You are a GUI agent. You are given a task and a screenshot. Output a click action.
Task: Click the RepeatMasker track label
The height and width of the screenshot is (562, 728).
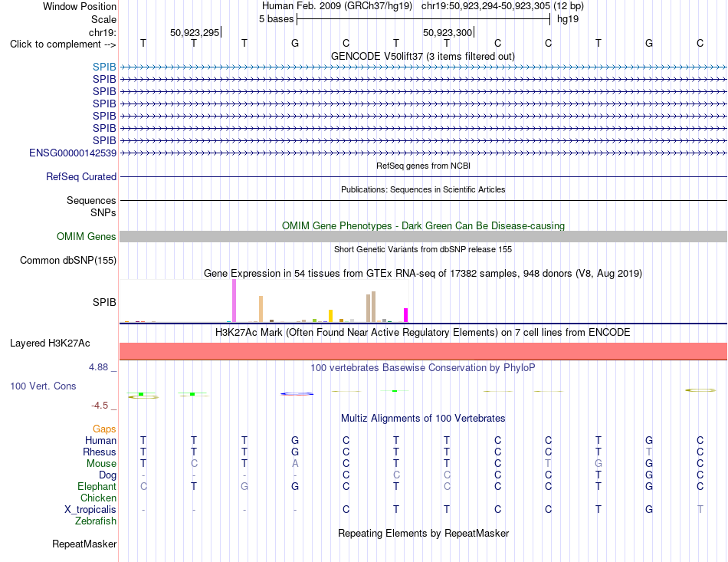coord(84,544)
